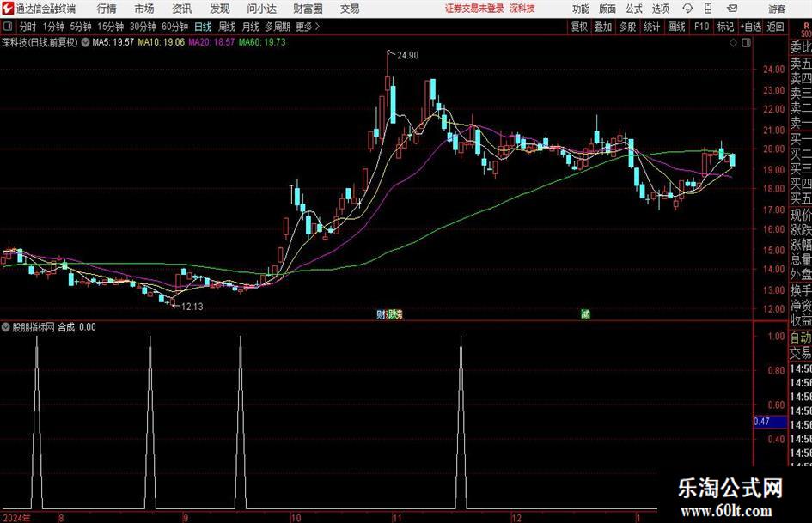Click the 减 event marker on chart
Viewport: 812px width, 523px height.
pyautogui.click(x=585, y=313)
